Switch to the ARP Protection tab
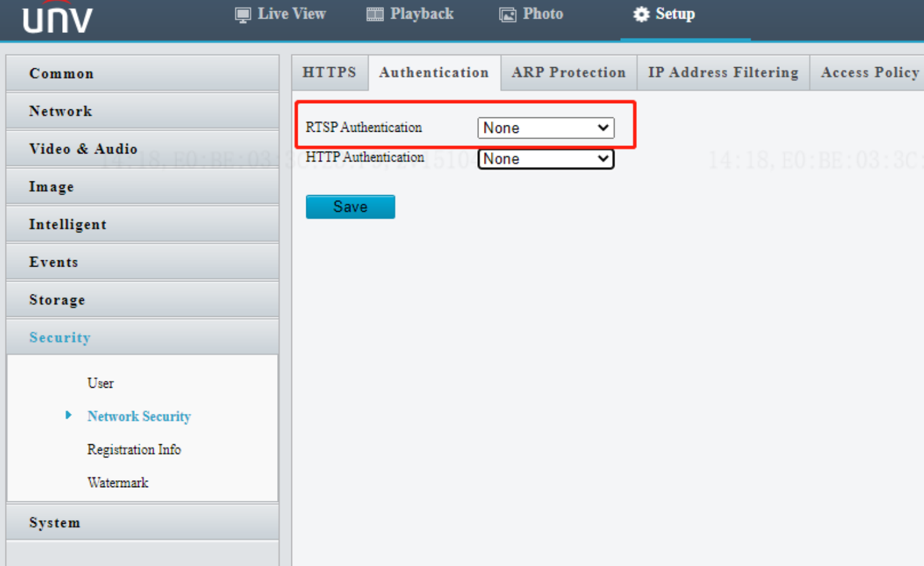Viewport: 924px width, 566px height. point(568,72)
